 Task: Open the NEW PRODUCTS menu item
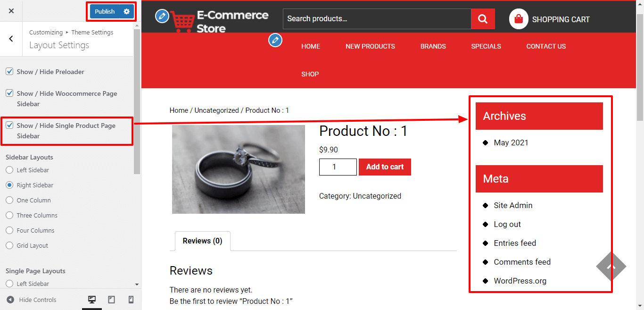pyautogui.click(x=370, y=46)
